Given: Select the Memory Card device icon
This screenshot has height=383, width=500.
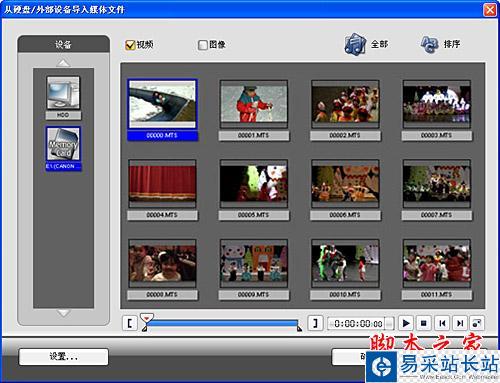Looking at the screenshot, I should pyautogui.click(x=63, y=144).
